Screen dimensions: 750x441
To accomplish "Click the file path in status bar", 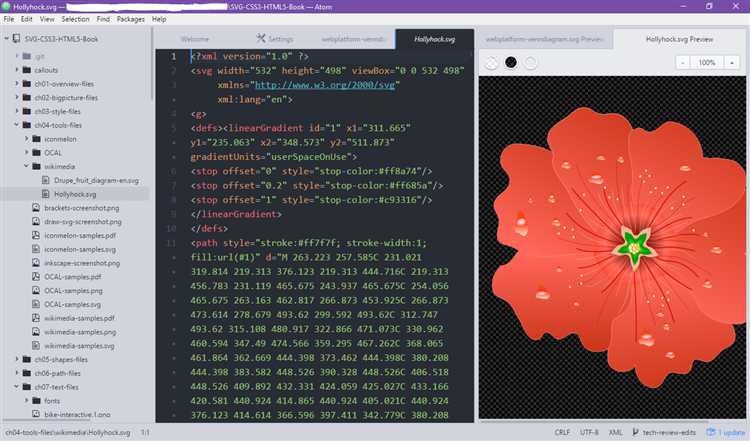I will [67, 432].
